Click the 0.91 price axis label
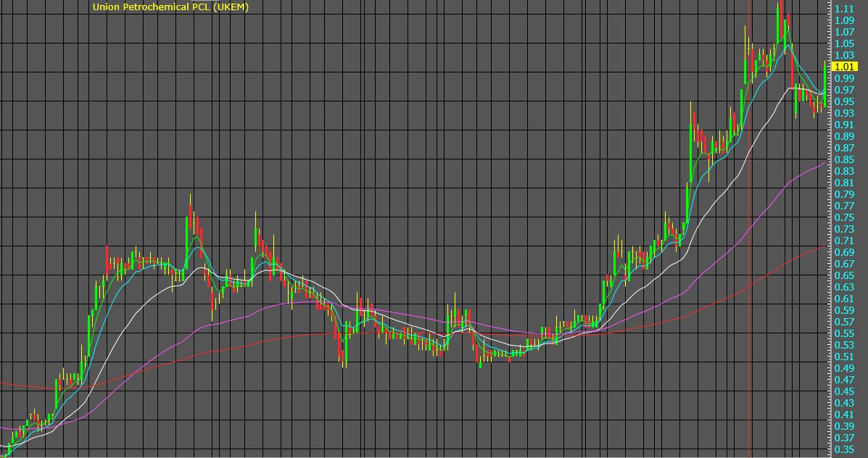Viewport: 868px width, 458px height. (844, 125)
